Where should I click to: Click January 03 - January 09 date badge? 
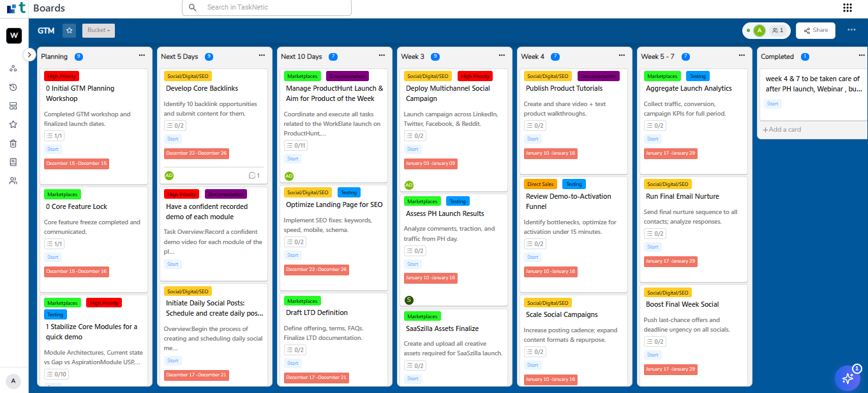coord(431,164)
